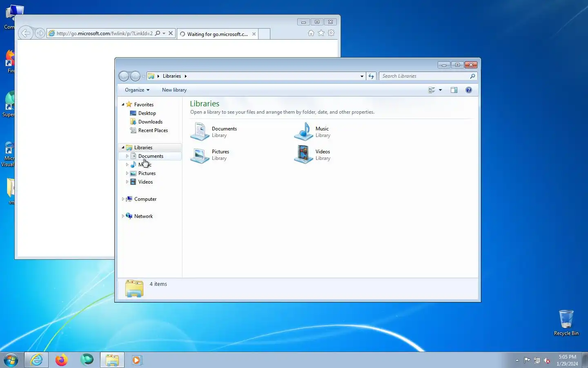The width and height of the screenshot is (588, 368).
Task: Close the 'Waiting for go.microsoft.c...' tab
Action: click(x=254, y=34)
